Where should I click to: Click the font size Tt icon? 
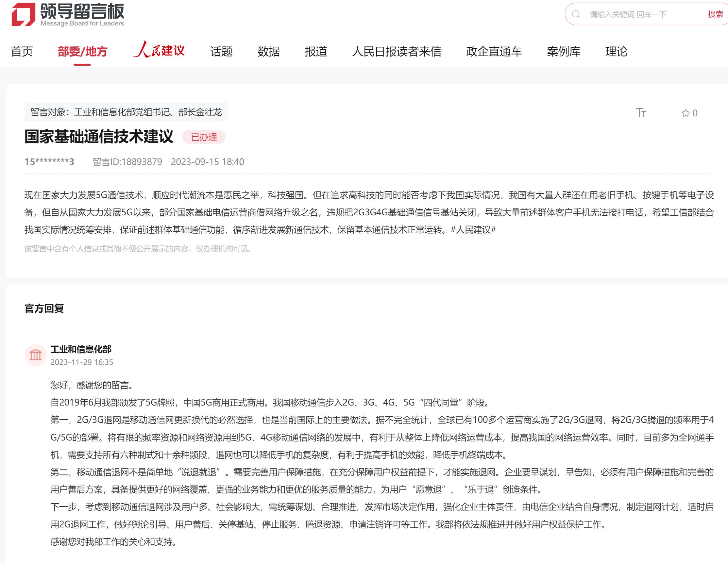641,113
